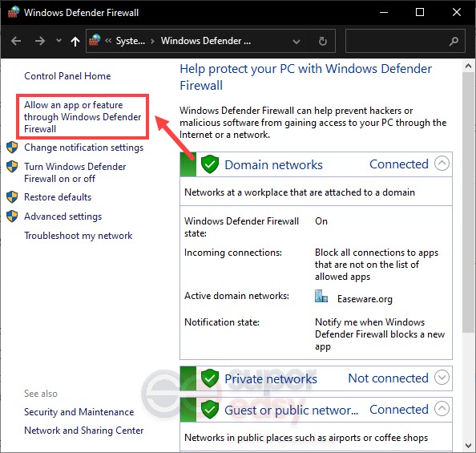This screenshot has height=453, width=476.
Task: Click the 'Connected' status of Guest or public networks
Action: [399, 410]
